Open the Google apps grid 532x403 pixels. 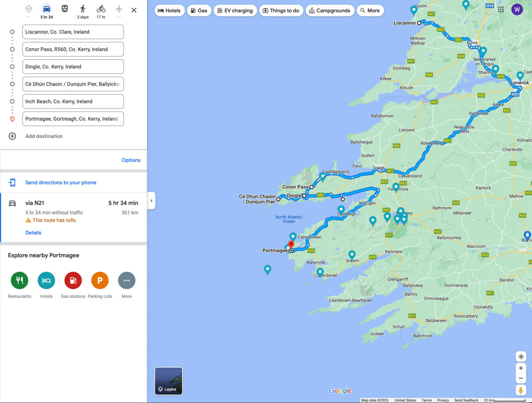point(501,9)
